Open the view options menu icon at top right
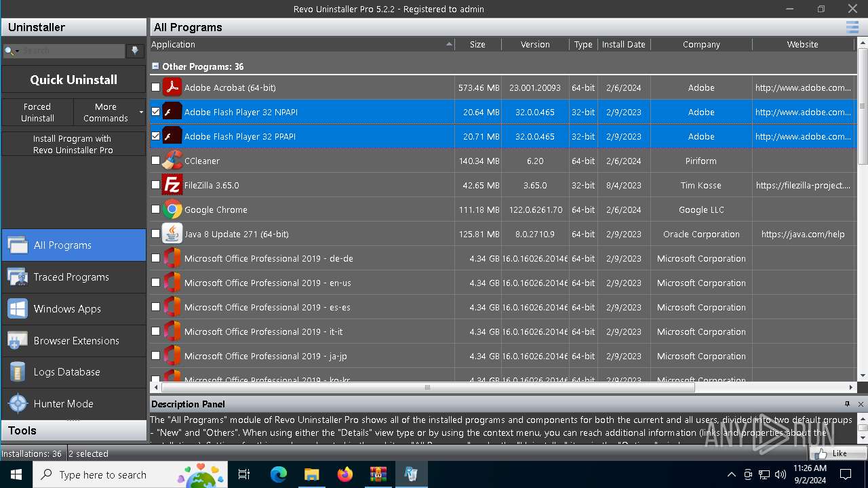This screenshot has width=868, height=488. tap(852, 27)
